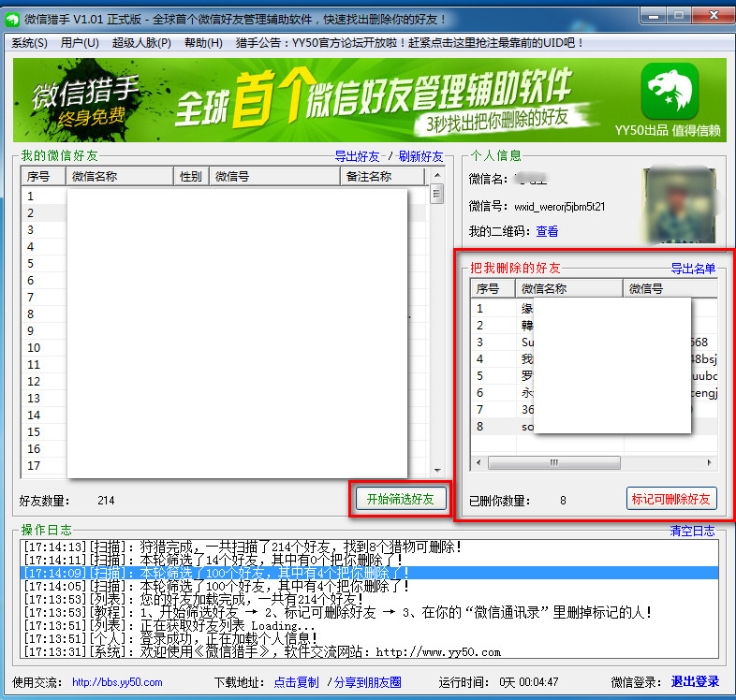Click friends list scrollbar up arrow
This screenshot has width=736, height=700.
click(437, 175)
